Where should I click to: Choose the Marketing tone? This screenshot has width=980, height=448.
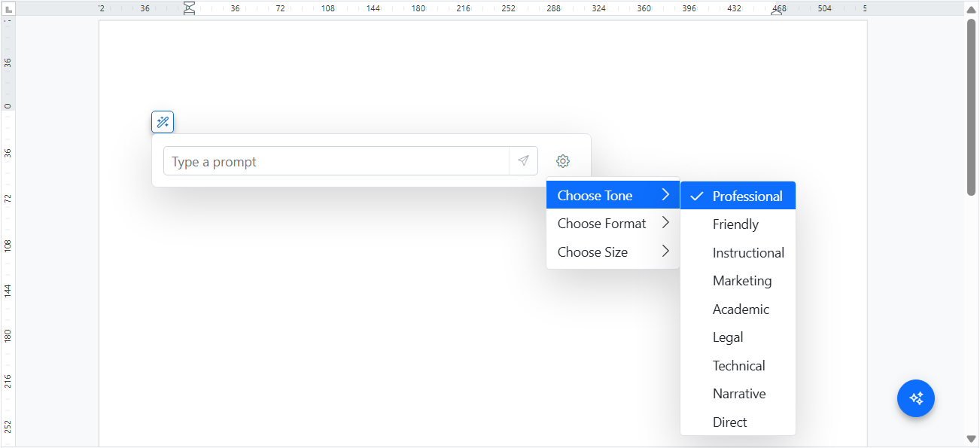click(x=738, y=281)
